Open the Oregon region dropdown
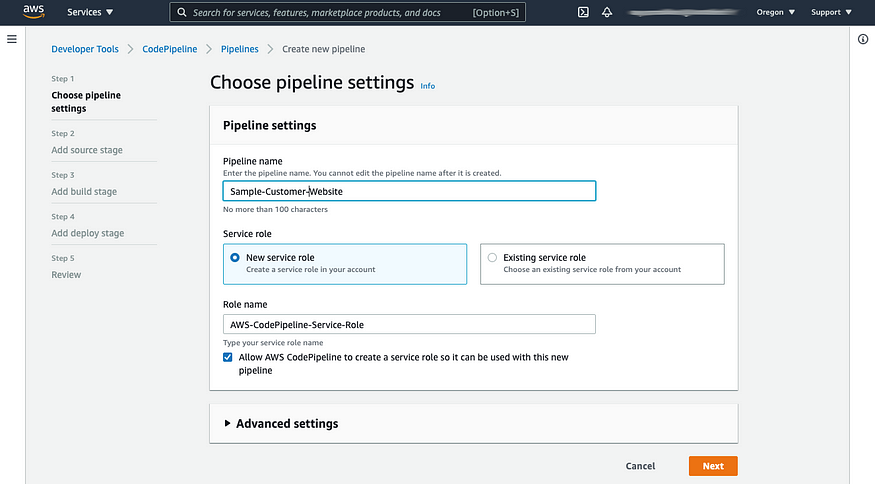875x484 pixels. pyautogui.click(x=776, y=12)
